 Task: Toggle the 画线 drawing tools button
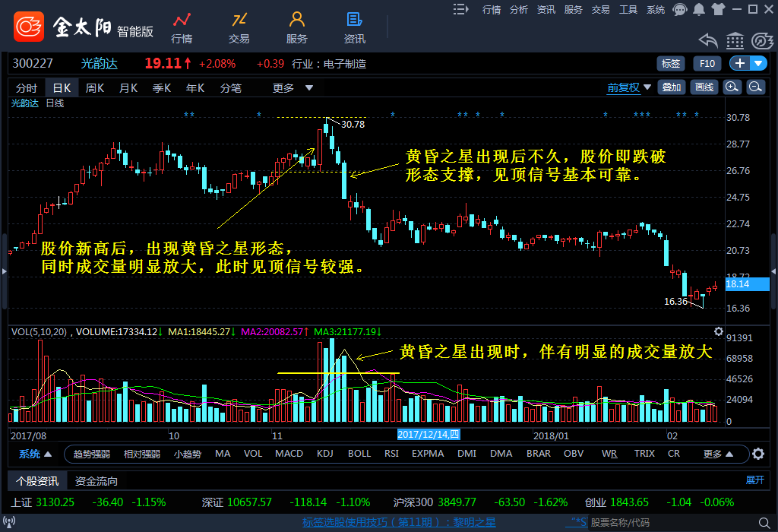(704, 87)
